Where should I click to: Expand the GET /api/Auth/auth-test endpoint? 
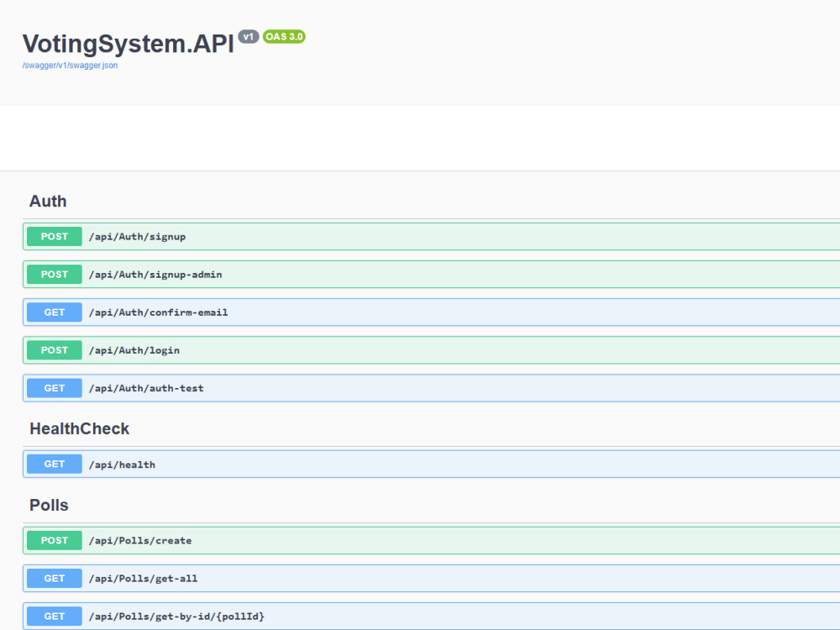[x=431, y=388]
